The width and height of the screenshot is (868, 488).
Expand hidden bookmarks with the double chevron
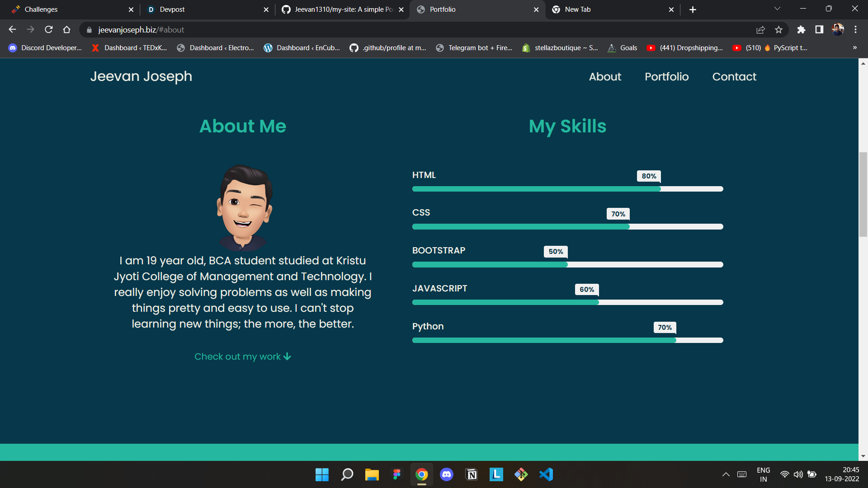pos(854,48)
